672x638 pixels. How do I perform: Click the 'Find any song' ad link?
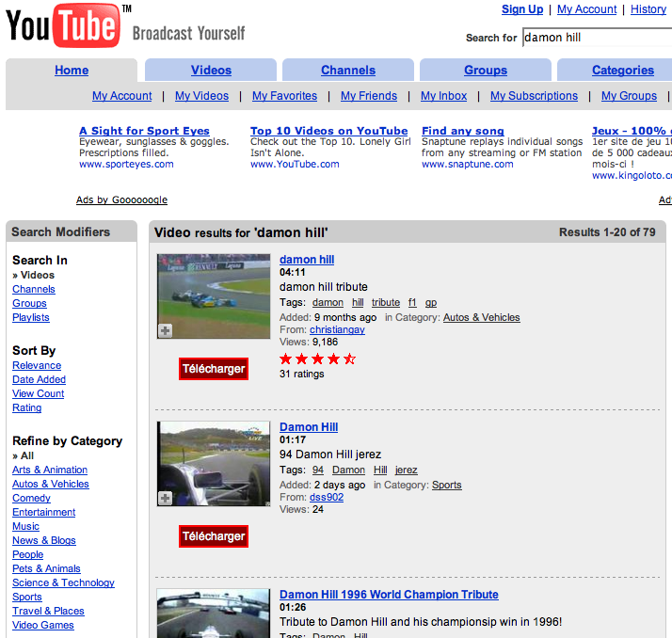463,131
